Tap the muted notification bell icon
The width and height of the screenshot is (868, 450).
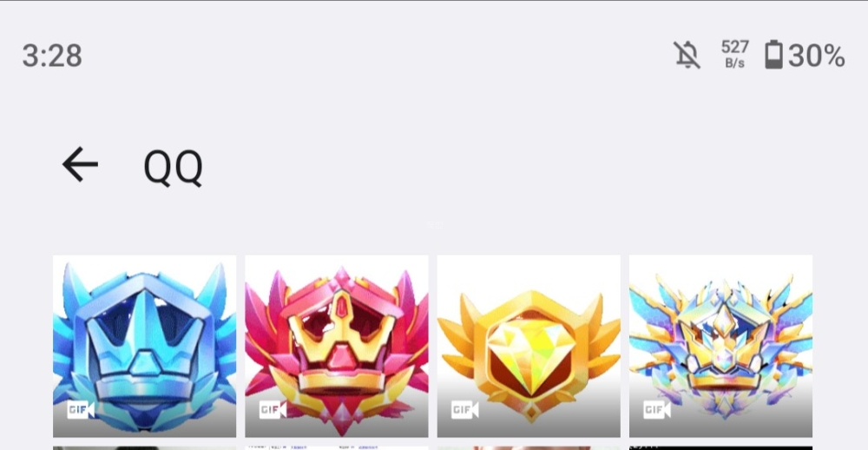687,55
